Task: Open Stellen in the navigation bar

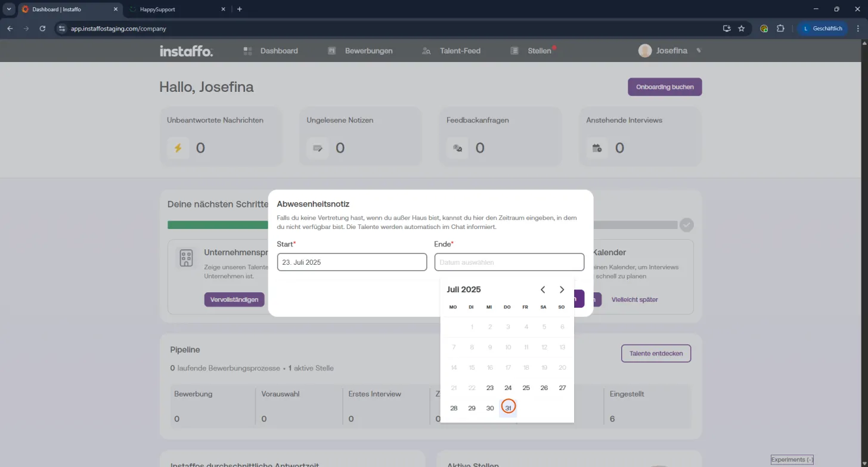Action: 532,51
